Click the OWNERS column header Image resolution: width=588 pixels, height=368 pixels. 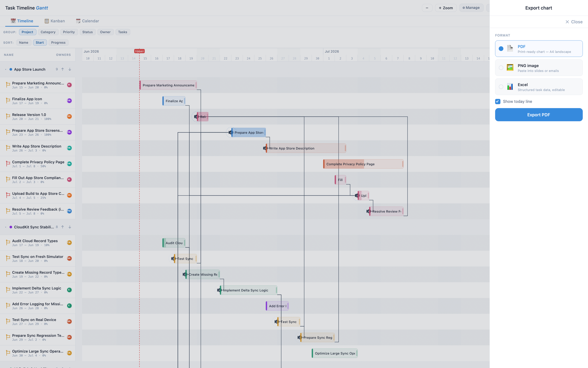coord(63,55)
